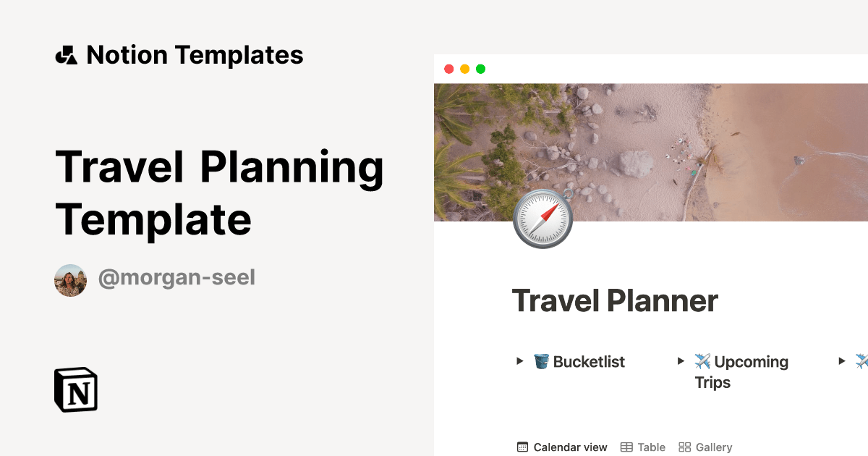Expand the Upcoming Trips toggle
Viewport: 868px width, 456px height.
point(680,361)
